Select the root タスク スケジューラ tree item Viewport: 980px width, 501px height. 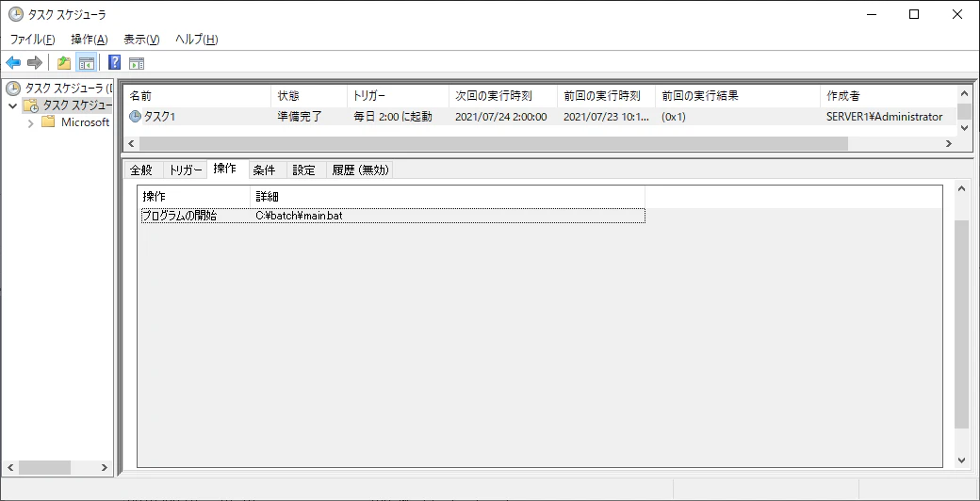[68, 89]
